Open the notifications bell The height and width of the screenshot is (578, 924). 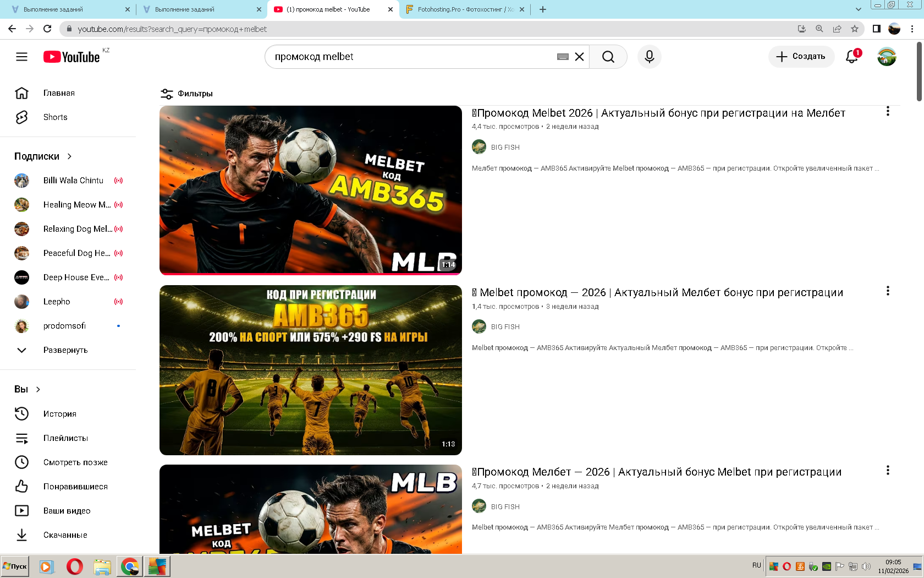[x=852, y=57]
